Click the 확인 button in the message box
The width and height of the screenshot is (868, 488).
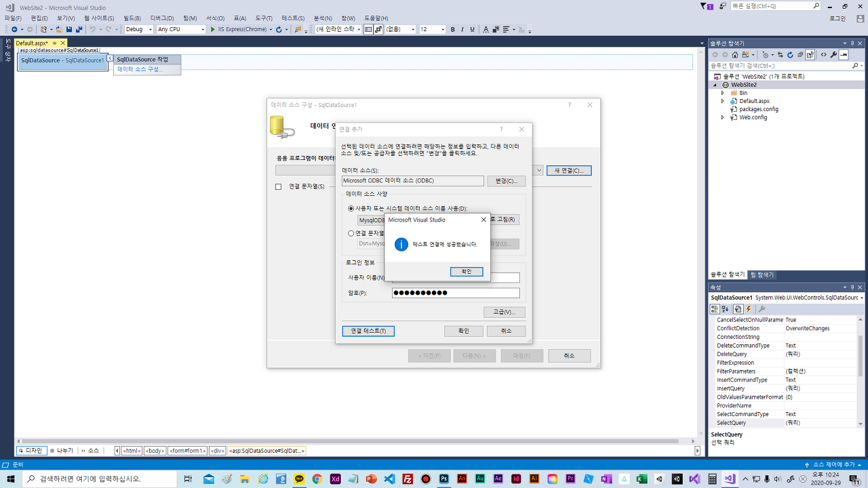click(x=467, y=271)
